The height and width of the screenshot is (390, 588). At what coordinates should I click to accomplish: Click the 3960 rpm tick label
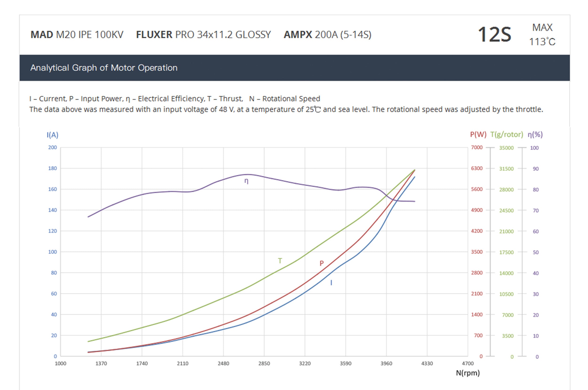pyautogui.click(x=386, y=364)
